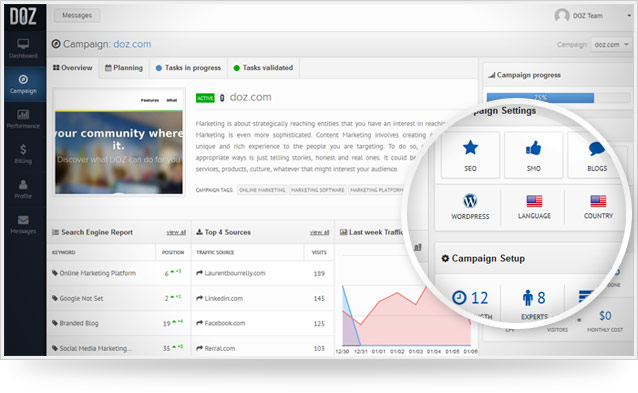Switch to the Planning tab
Viewport: 638px width, 393px height.
(124, 68)
